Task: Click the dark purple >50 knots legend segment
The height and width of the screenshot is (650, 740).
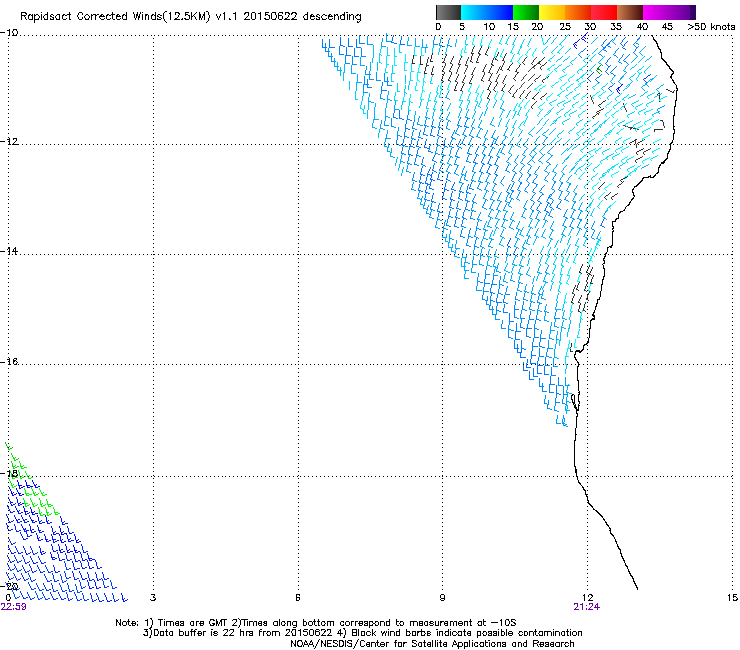Action: coord(693,12)
